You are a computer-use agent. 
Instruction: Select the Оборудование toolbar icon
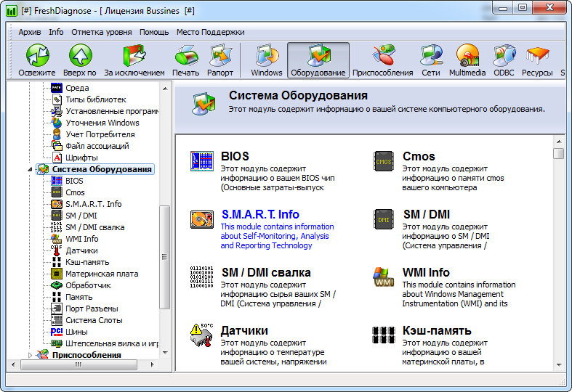(318, 55)
